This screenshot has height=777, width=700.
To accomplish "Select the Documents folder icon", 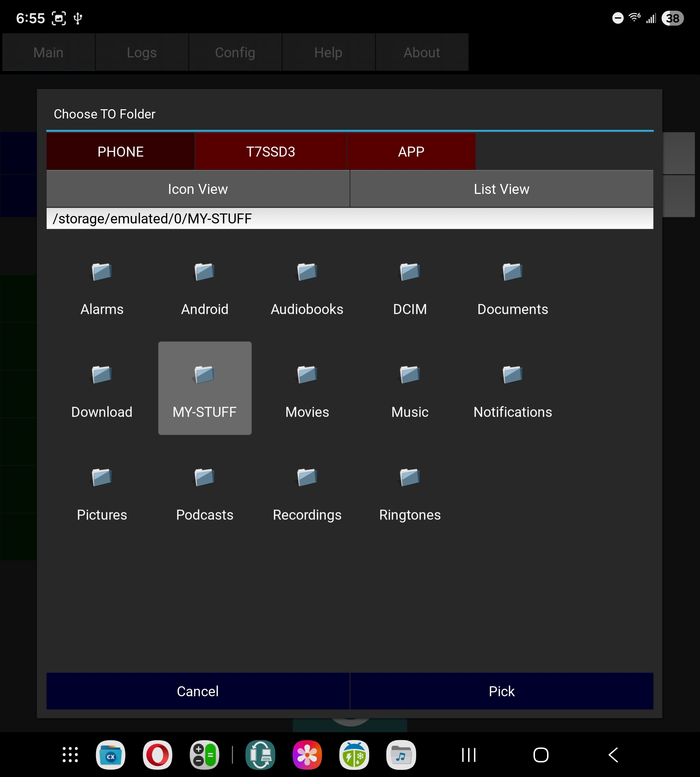I will point(512,272).
